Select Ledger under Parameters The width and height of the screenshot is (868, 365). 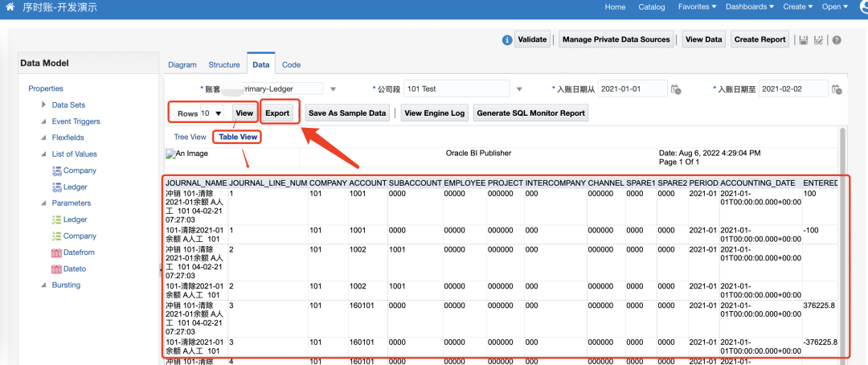(x=76, y=220)
